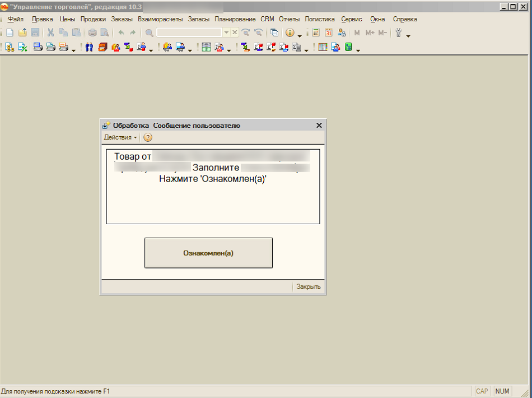Click the open file folder icon
The width and height of the screenshot is (532, 398).
pos(22,33)
